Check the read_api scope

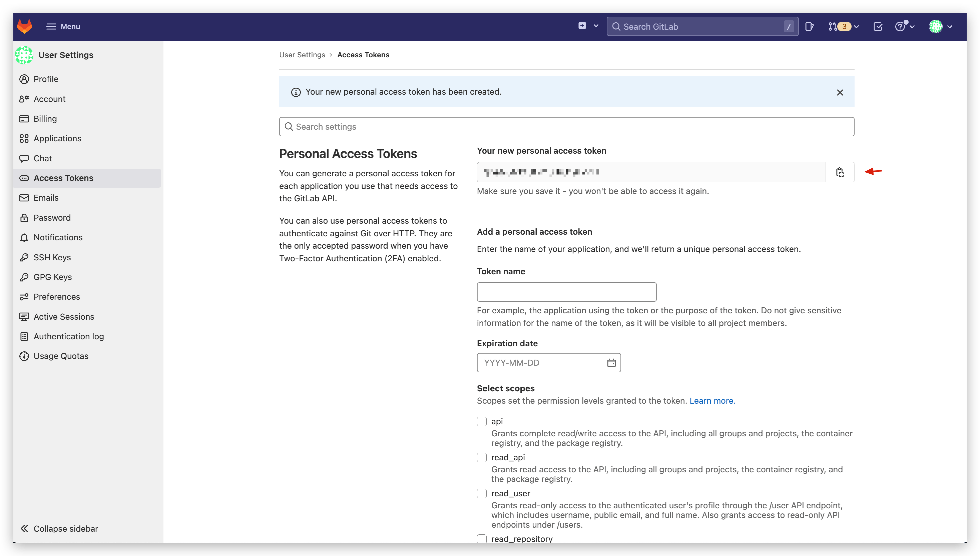pyautogui.click(x=481, y=457)
